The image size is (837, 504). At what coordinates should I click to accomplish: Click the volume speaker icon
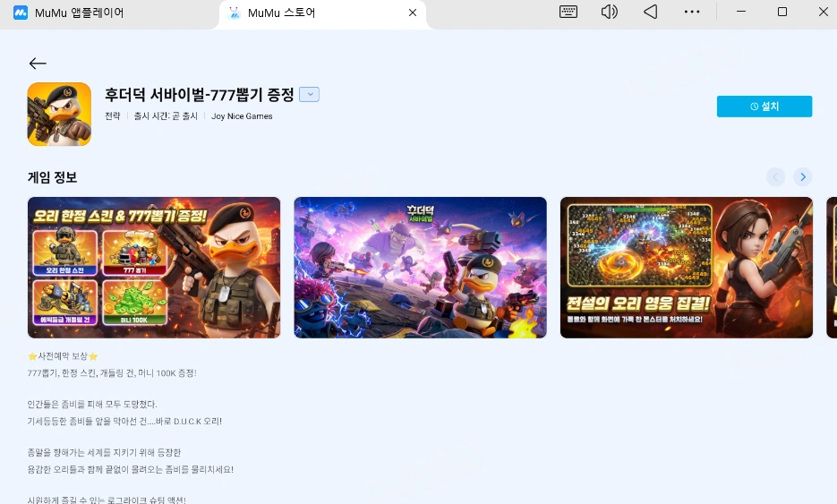coord(609,12)
